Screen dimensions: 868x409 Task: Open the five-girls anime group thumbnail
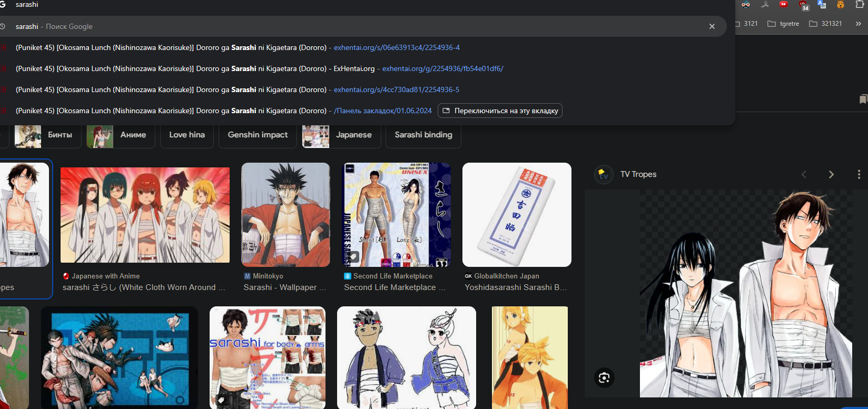[x=145, y=215]
